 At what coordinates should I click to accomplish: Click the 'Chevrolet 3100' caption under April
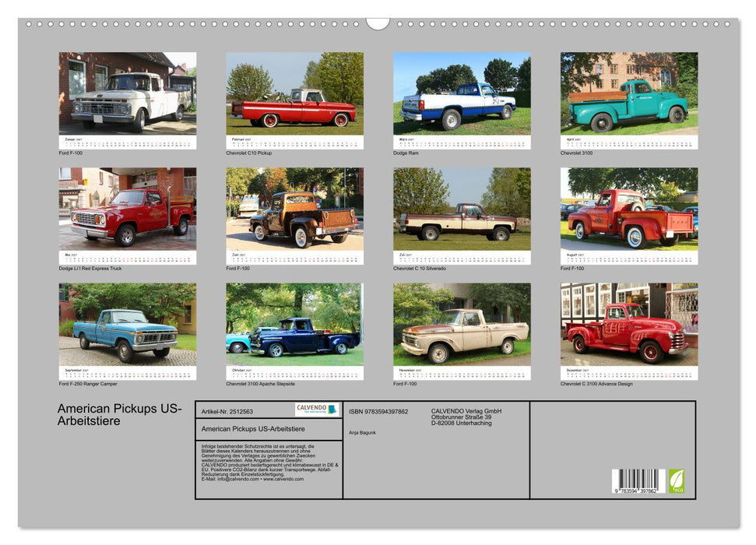click(576, 153)
